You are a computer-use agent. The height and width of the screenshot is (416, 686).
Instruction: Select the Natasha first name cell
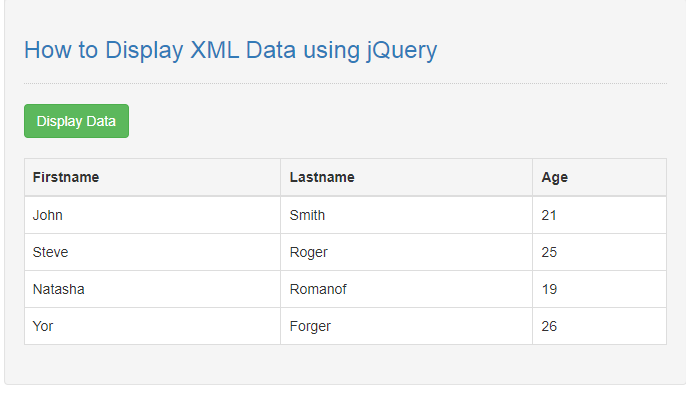coord(58,289)
